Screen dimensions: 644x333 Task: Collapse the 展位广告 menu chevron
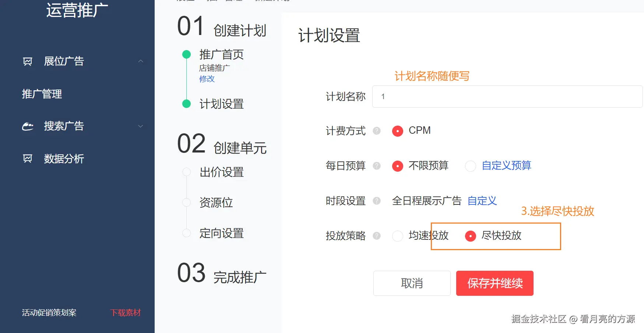click(141, 61)
